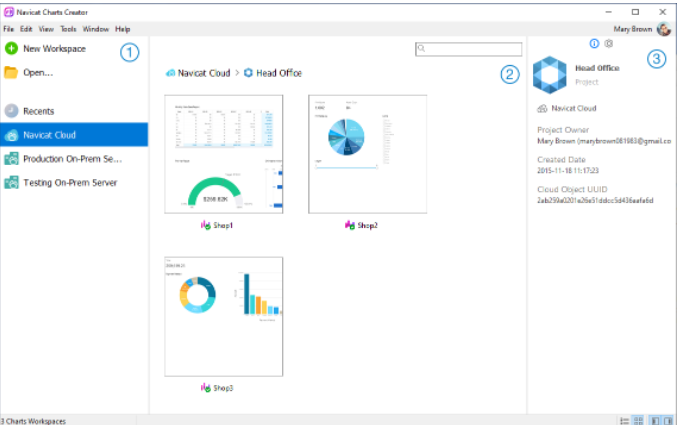Open the Help menu
This screenshot has width=677, height=425.
click(x=123, y=29)
